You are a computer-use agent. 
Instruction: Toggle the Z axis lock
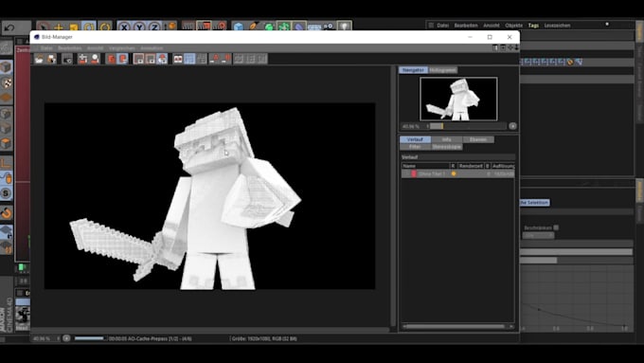154,27
